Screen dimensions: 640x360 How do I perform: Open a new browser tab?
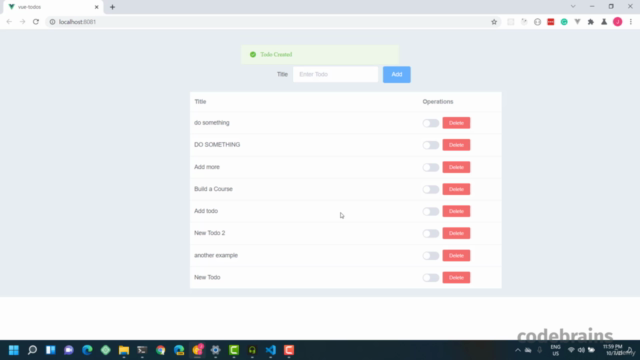click(x=112, y=7)
